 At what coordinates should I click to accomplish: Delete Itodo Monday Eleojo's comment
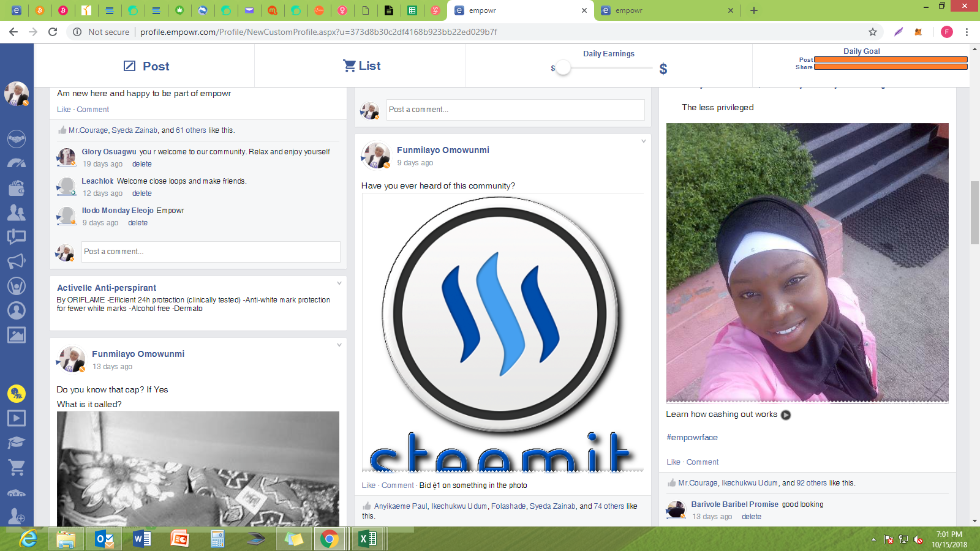138,223
